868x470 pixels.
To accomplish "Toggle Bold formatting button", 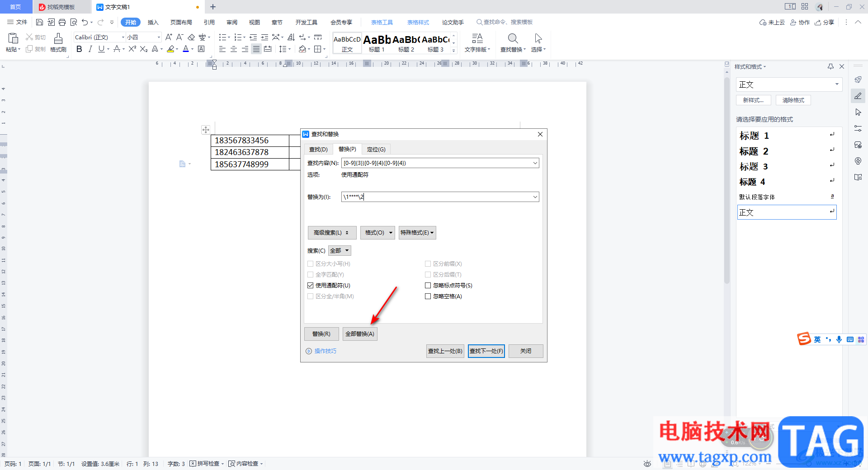I will (80, 49).
